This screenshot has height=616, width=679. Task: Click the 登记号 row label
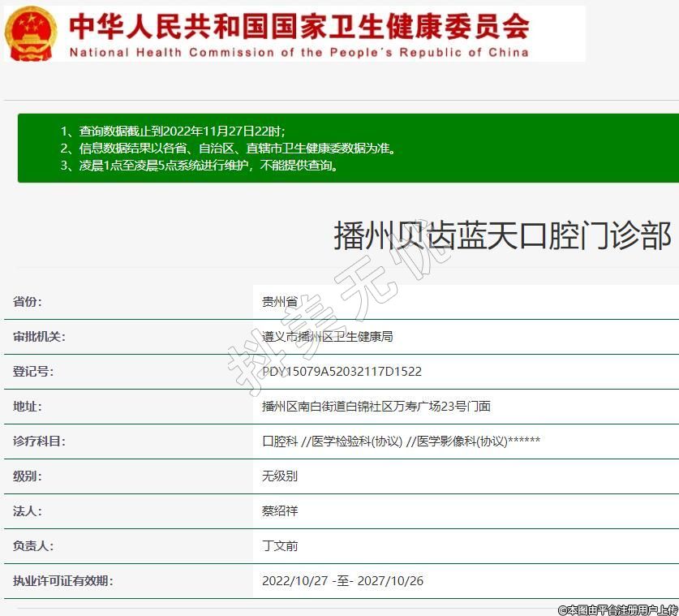[x=33, y=372]
